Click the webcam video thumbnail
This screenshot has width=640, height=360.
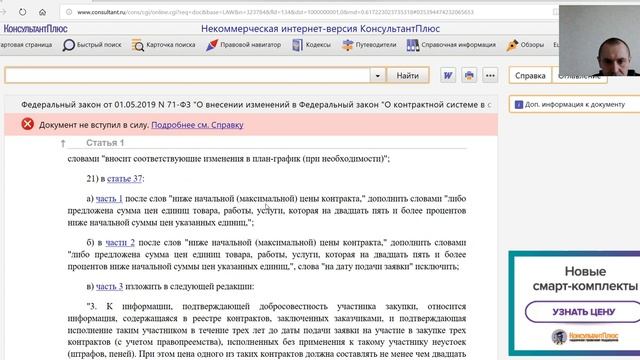click(599, 40)
